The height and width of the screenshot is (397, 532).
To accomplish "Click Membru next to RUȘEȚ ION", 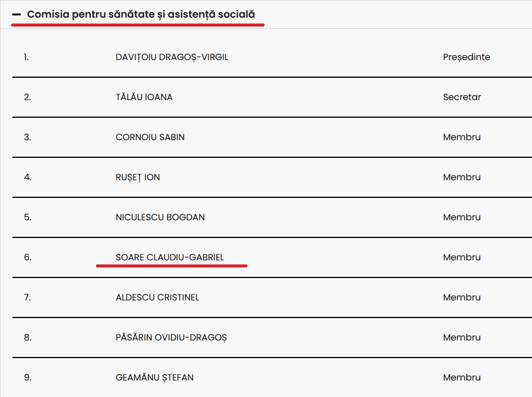I will click(461, 177).
